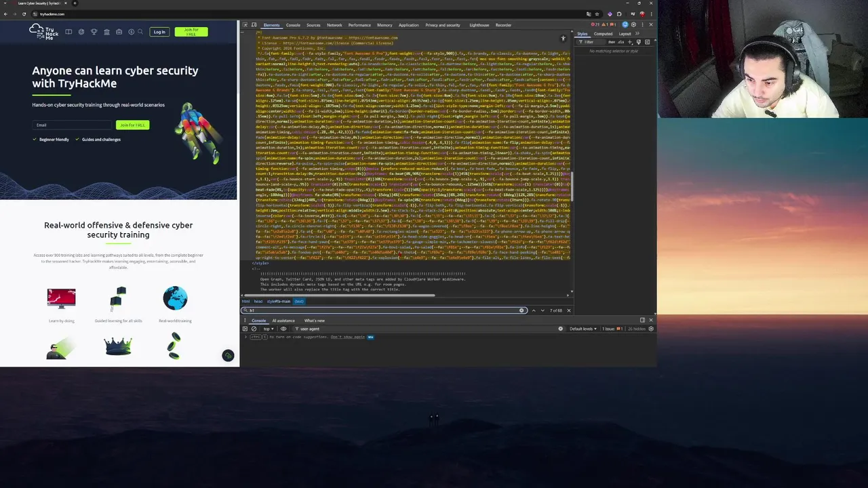Select the Computed pane tab
Viewport: 868px width, 488px height.
(603, 34)
